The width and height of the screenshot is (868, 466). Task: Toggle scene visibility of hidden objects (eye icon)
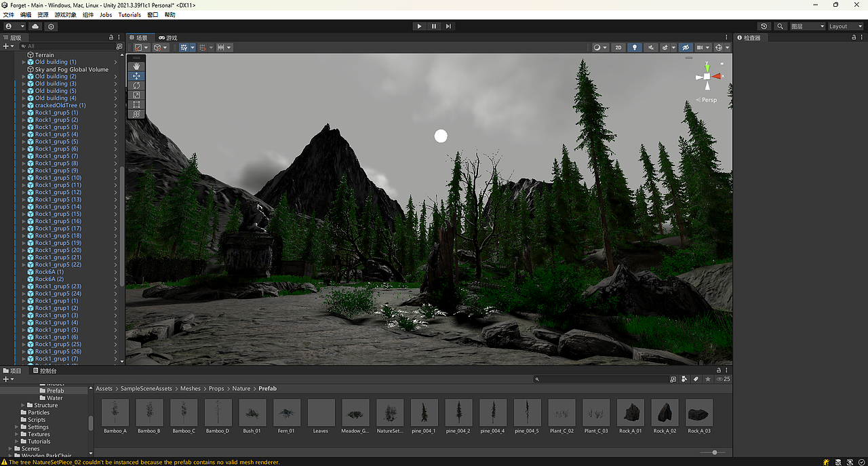coord(686,47)
